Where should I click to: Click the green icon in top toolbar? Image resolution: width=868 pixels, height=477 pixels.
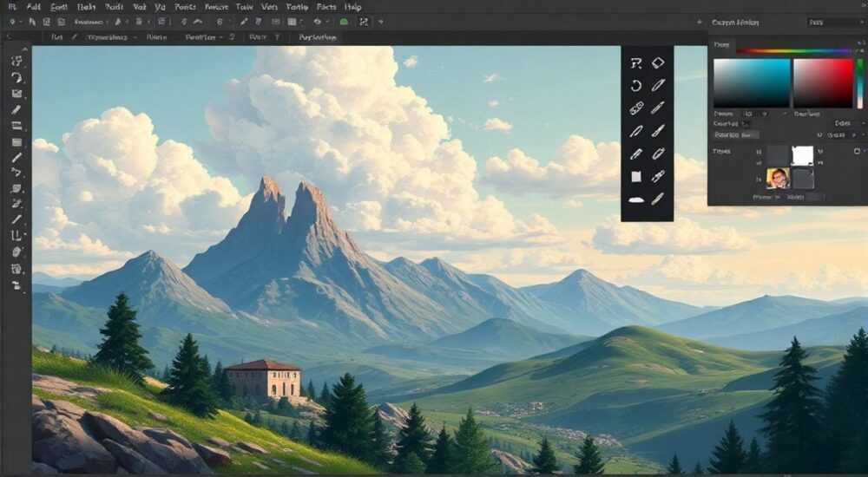click(x=344, y=23)
